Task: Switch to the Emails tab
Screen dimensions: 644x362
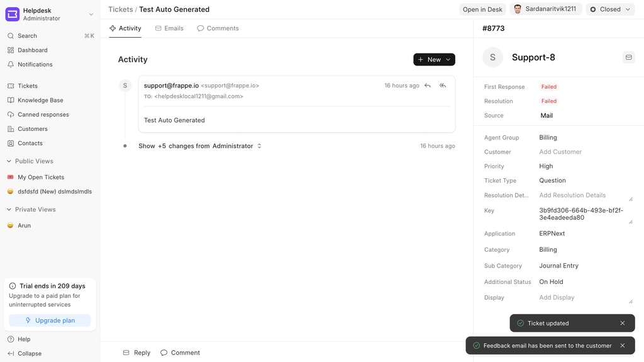Action: tap(169, 28)
